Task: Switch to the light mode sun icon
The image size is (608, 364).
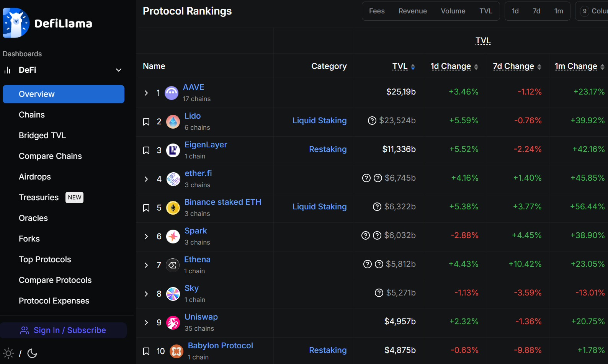Action: 8,353
